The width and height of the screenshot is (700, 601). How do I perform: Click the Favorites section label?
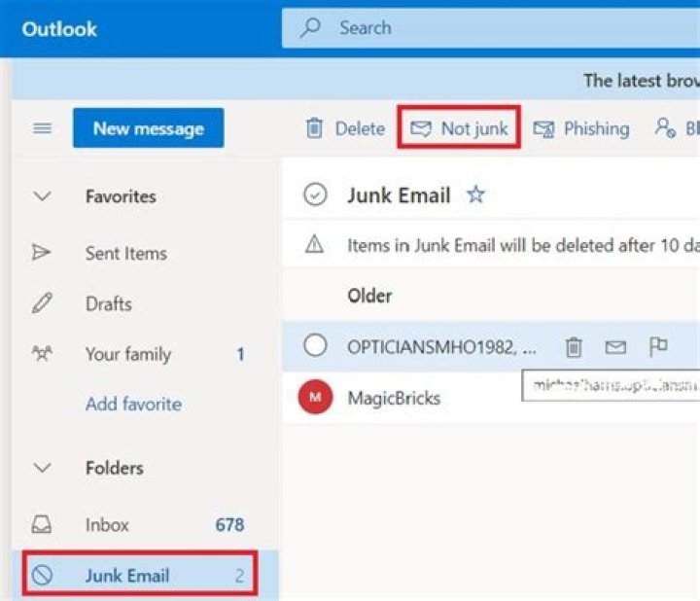(x=121, y=196)
